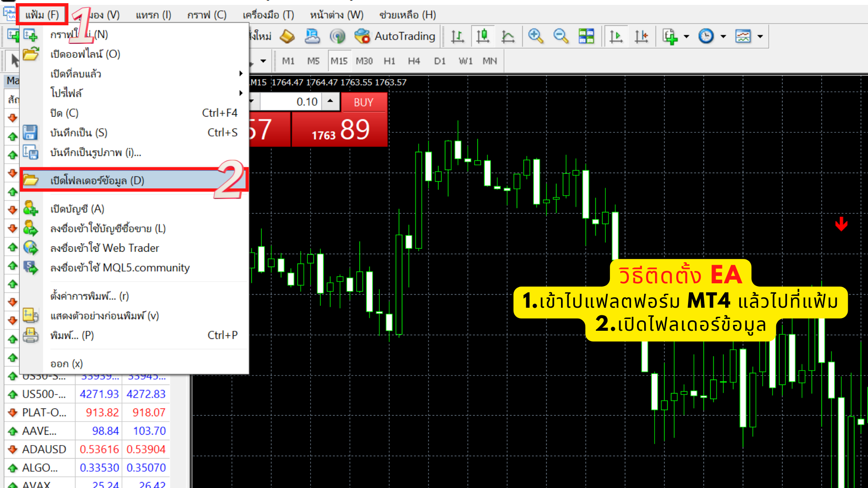Viewport: 868px width, 488px height.
Task: Choose ปิด (C) in file menu
Action: pos(134,113)
